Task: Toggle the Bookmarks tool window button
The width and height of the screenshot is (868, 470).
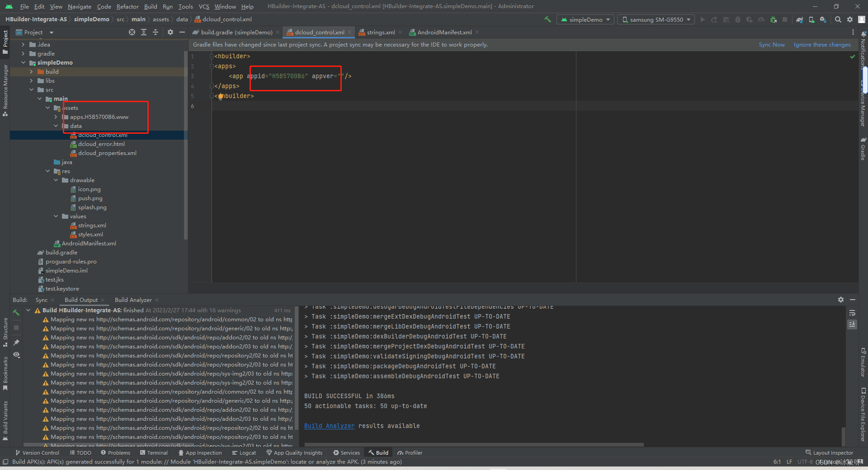Action: (5, 373)
